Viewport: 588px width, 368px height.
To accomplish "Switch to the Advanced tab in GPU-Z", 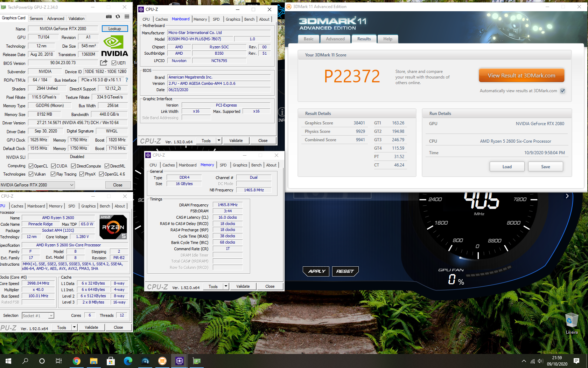I will (x=56, y=19).
